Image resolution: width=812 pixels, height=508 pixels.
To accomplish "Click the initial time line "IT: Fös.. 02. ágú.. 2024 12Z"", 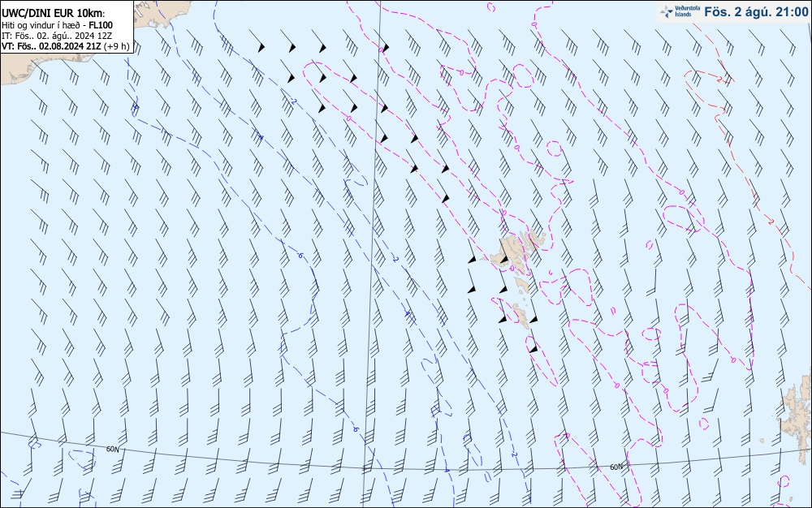I will pos(57,36).
